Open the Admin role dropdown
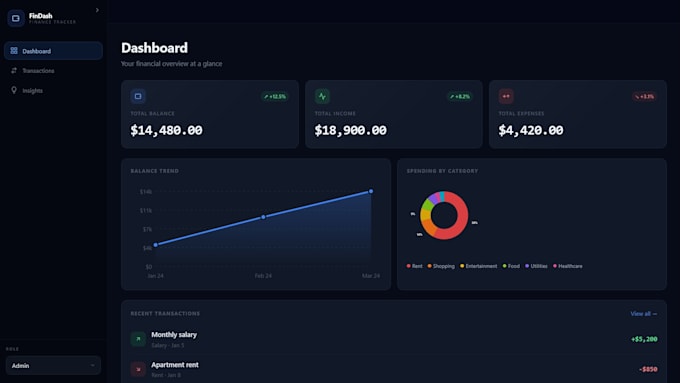 click(x=53, y=366)
